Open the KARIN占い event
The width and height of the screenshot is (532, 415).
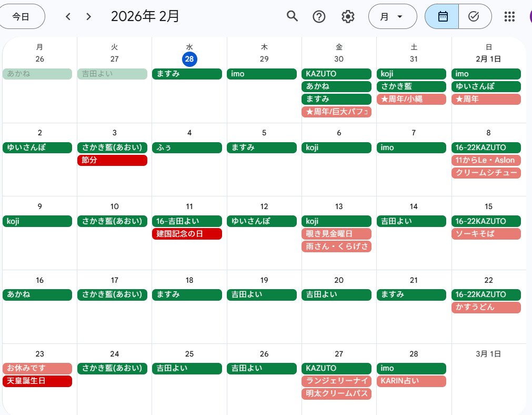click(411, 381)
